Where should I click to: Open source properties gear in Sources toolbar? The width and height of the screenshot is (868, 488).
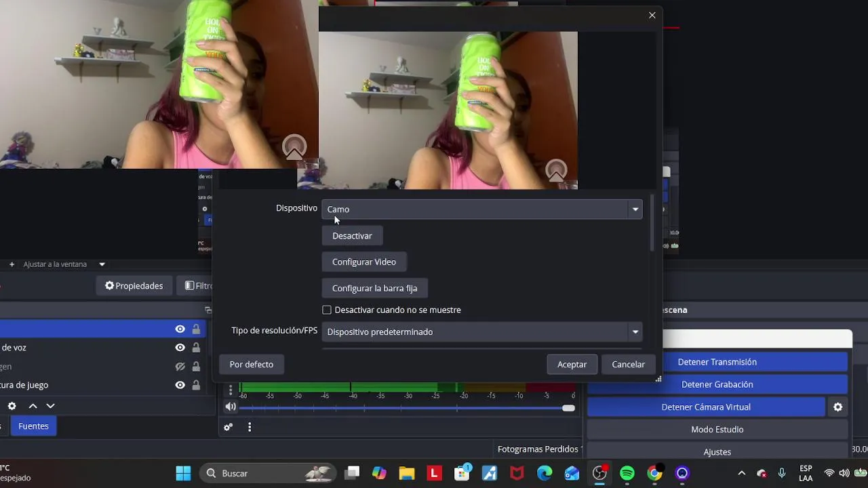[x=12, y=406]
